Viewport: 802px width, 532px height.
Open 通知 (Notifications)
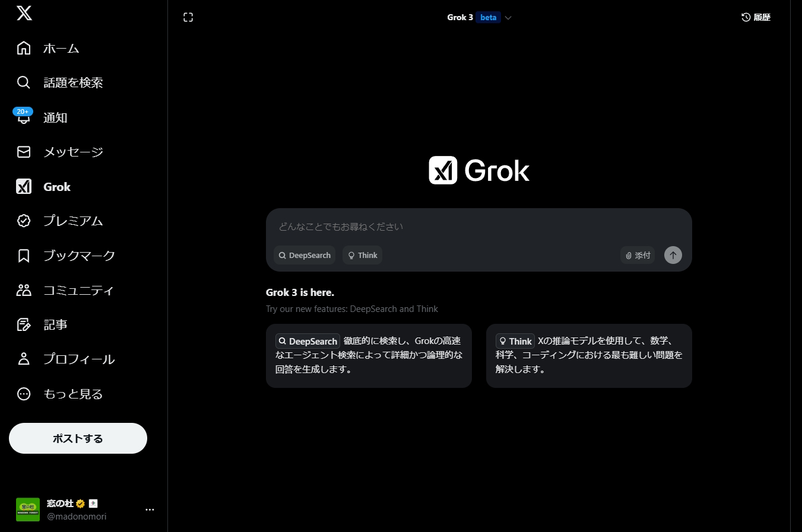(55, 117)
